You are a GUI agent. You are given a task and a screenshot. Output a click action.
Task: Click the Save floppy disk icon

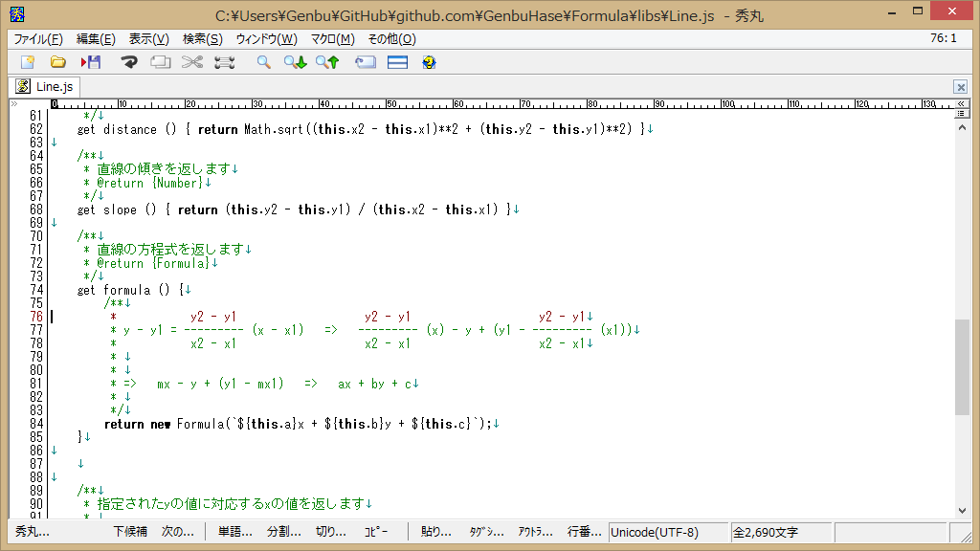coord(91,62)
